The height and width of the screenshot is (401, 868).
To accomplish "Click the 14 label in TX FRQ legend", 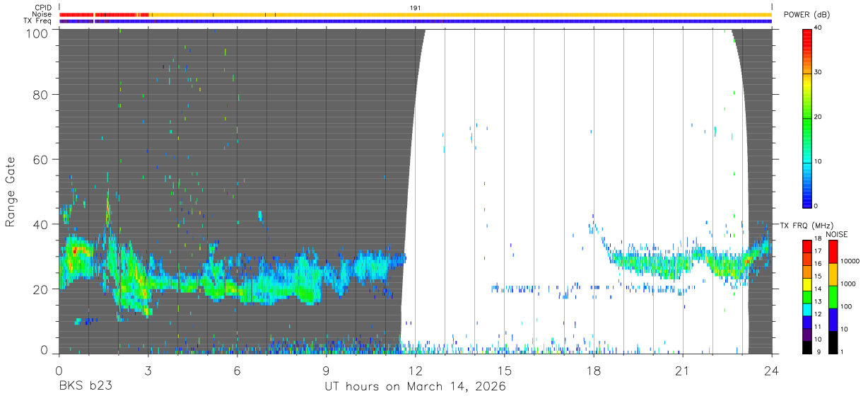I will [x=817, y=290].
